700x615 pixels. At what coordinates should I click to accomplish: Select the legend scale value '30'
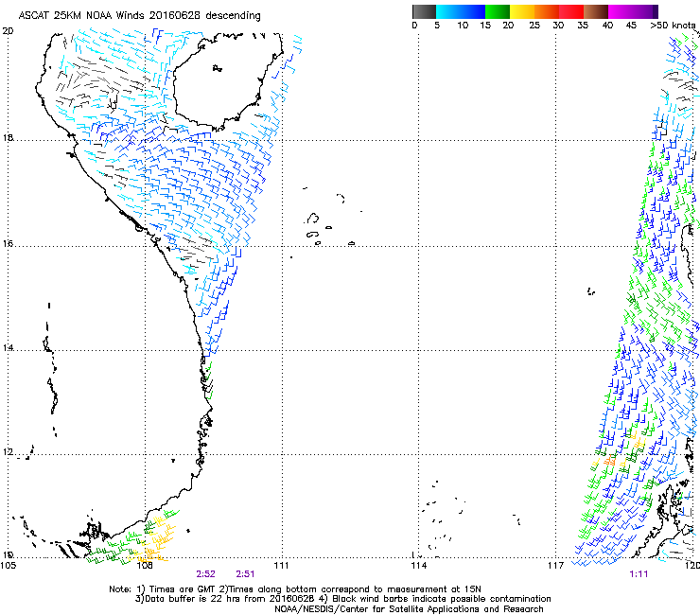558,25
